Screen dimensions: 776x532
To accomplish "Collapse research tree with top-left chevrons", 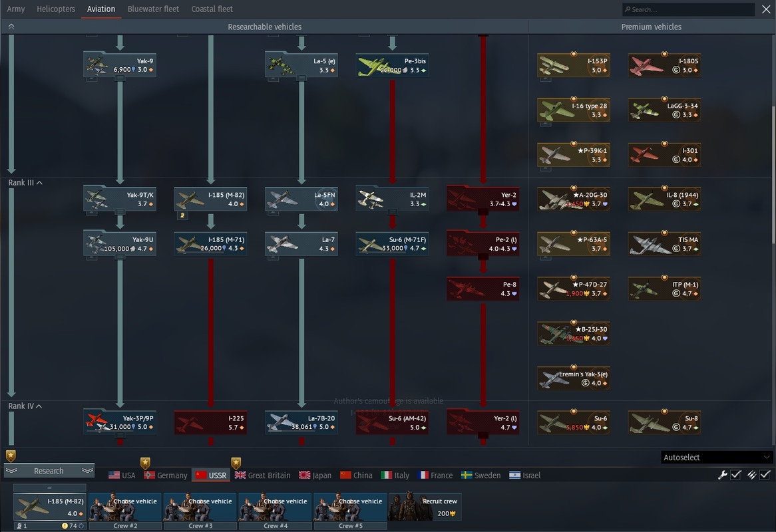I will pos(11,27).
